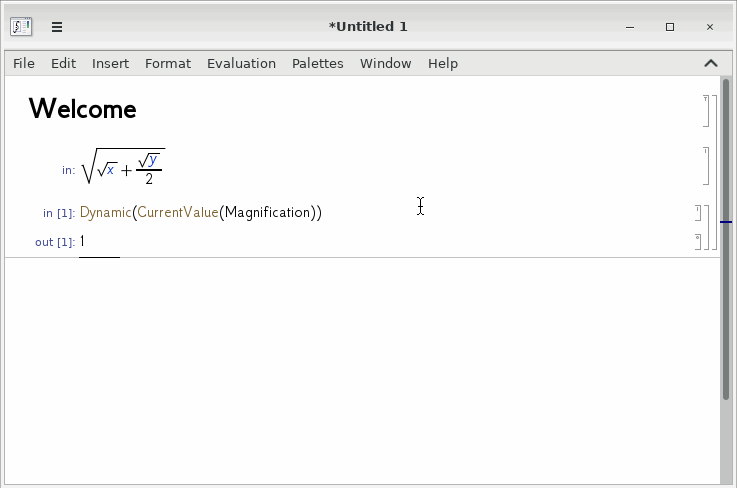Open the Format menu

point(168,63)
